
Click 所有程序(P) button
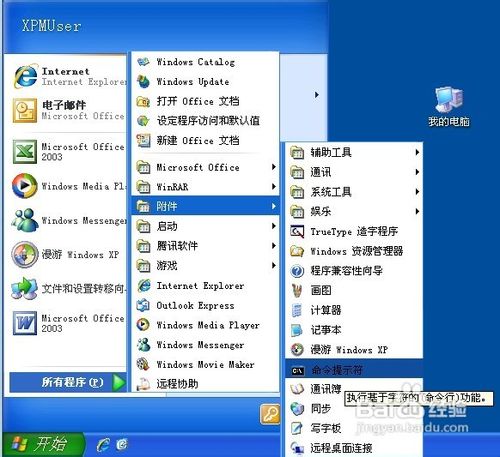(68, 382)
